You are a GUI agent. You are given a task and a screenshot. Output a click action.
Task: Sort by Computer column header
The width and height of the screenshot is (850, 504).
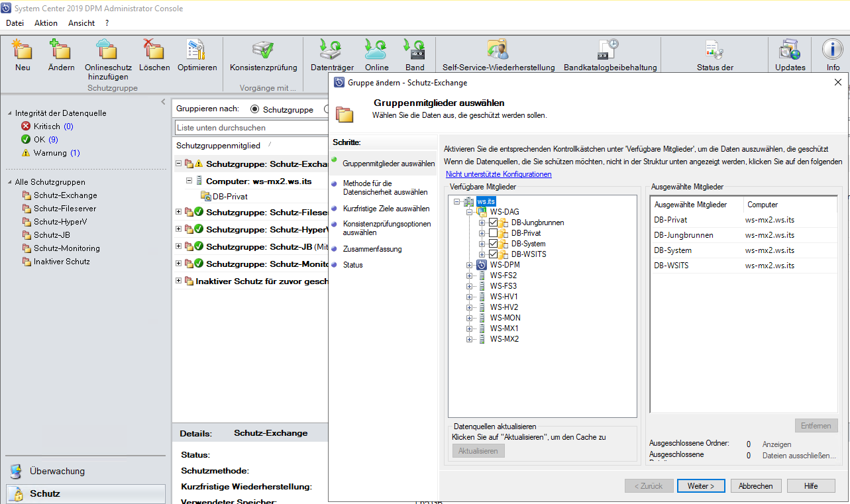click(763, 205)
